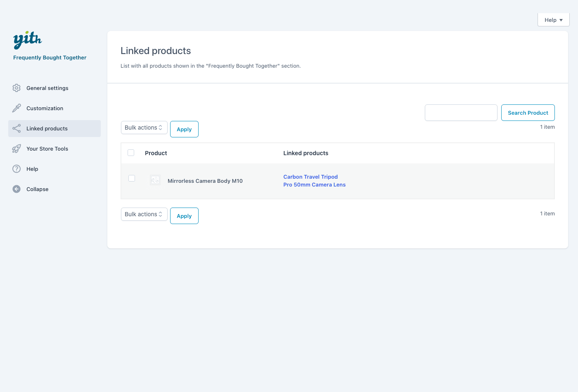Collapse the sidebar menu

(x=54, y=189)
